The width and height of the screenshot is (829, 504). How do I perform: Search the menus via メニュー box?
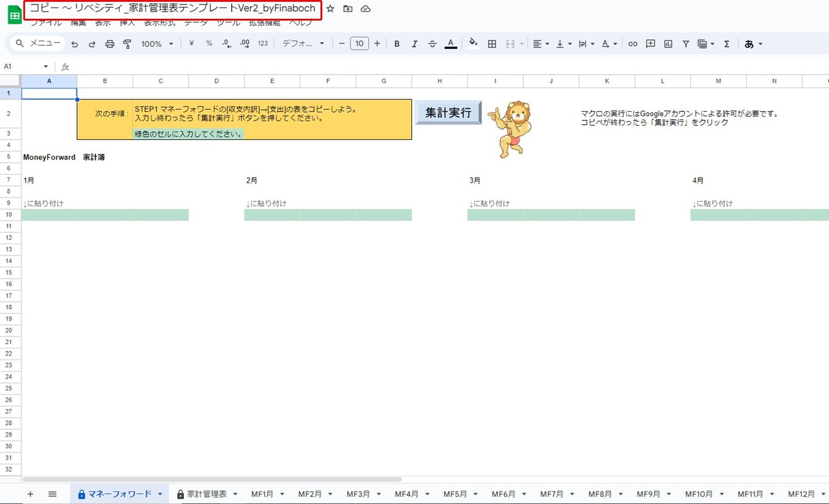click(38, 43)
